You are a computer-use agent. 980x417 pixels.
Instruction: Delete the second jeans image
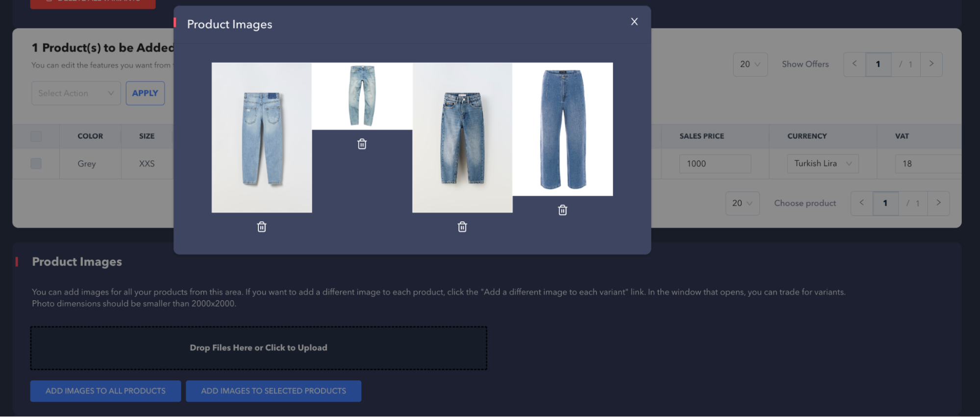(362, 144)
